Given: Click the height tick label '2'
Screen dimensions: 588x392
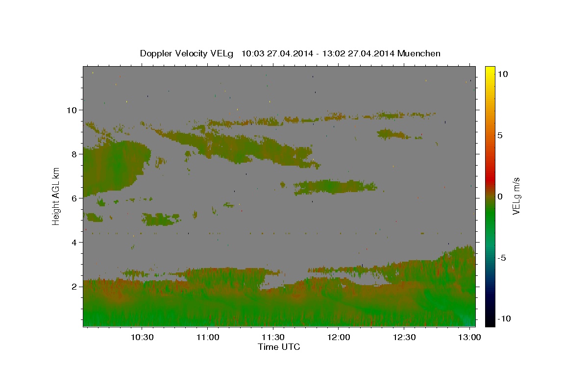Looking at the screenshot, I should pos(75,286).
